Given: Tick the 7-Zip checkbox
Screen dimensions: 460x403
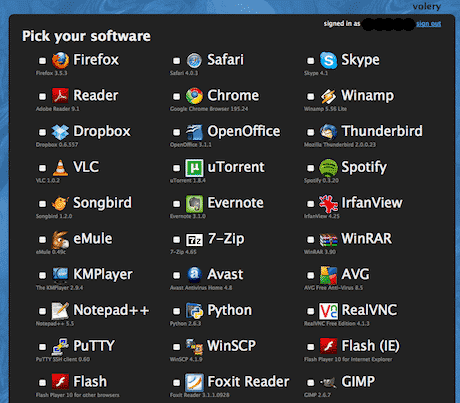Looking at the screenshot, I should [176, 240].
